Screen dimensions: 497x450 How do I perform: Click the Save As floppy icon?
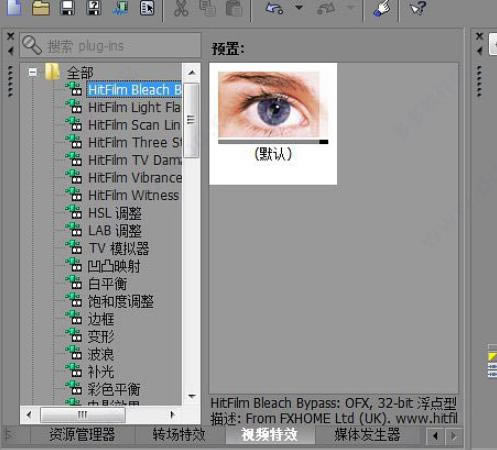94,7
